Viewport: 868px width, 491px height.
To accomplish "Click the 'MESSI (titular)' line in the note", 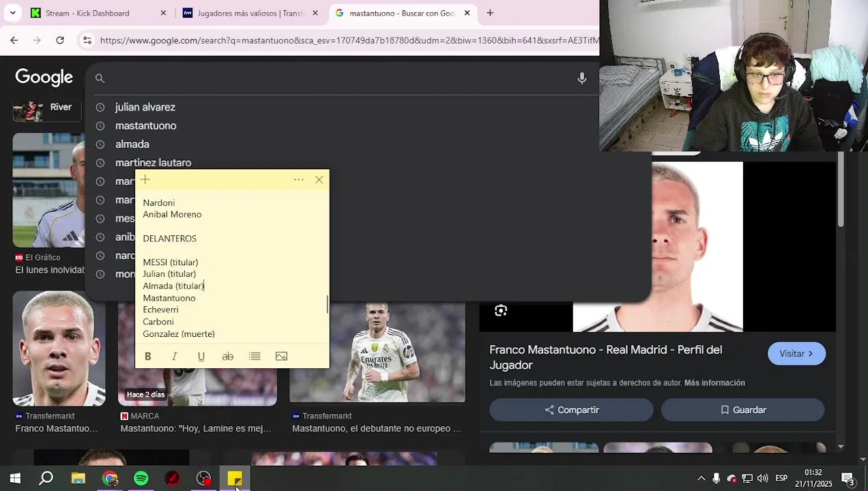I will tap(170, 262).
